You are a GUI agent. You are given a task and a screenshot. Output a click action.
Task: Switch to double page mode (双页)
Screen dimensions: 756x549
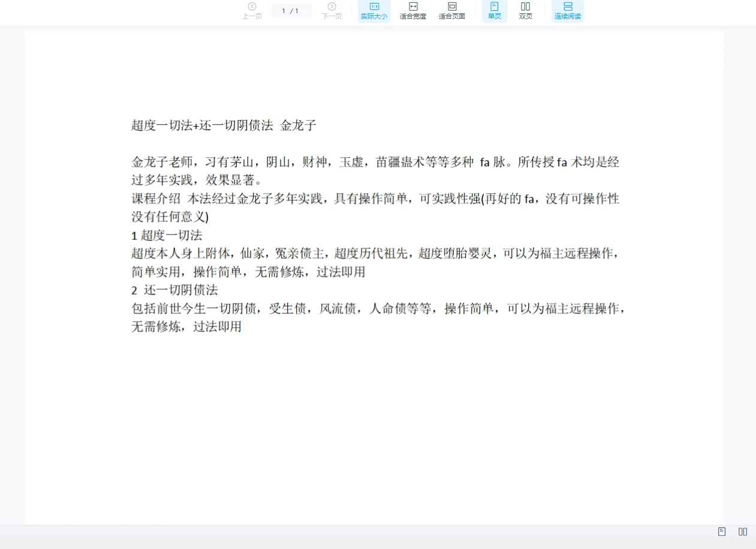526,11
